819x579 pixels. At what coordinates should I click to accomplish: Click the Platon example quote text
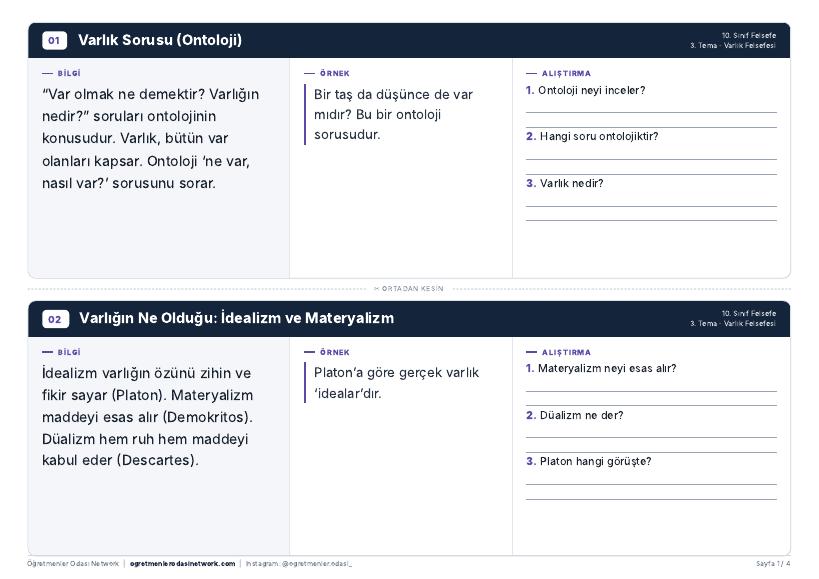pyautogui.click(x=396, y=383)
